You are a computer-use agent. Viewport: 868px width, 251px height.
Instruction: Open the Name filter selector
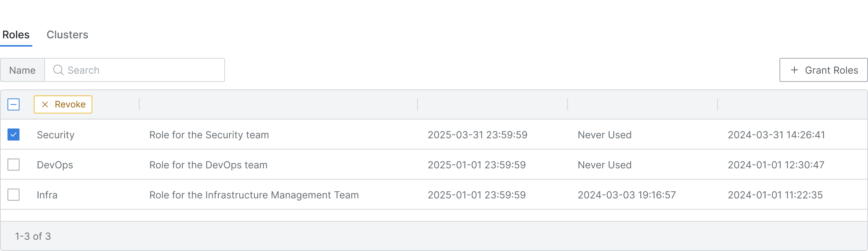pyautogui.click(x=23, y=70)
